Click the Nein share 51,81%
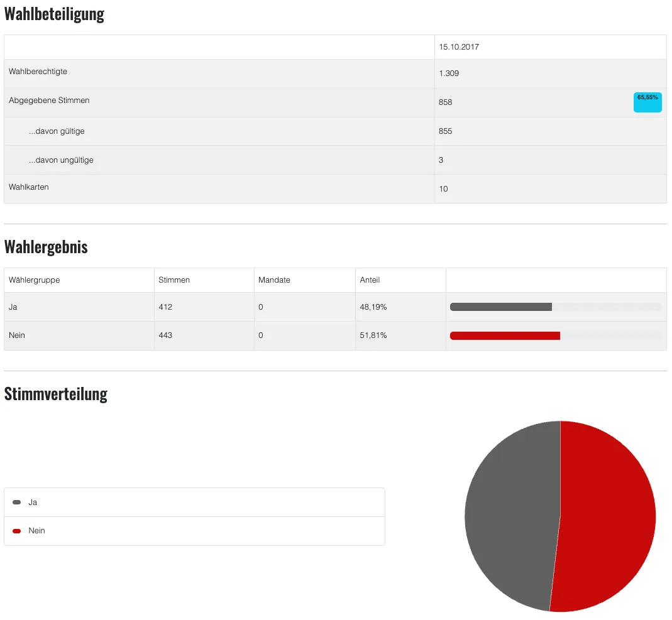 pyautogui.click(x=373, y=335)
